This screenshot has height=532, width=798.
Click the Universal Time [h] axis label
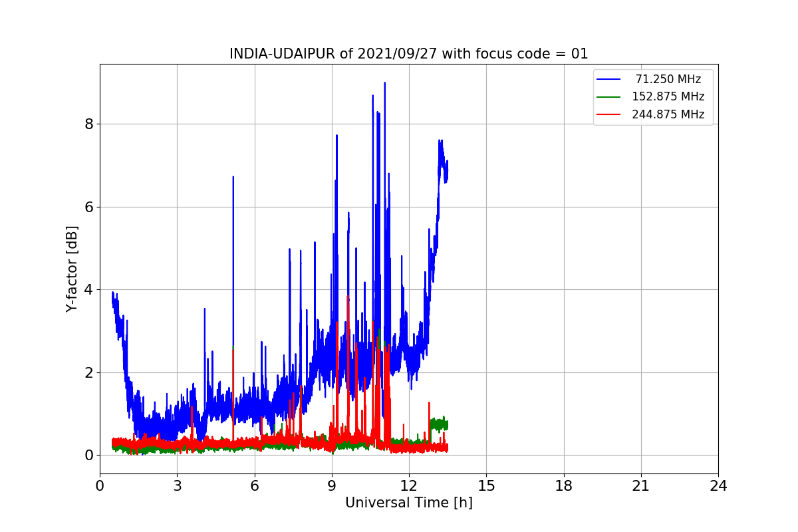point(408,503)
